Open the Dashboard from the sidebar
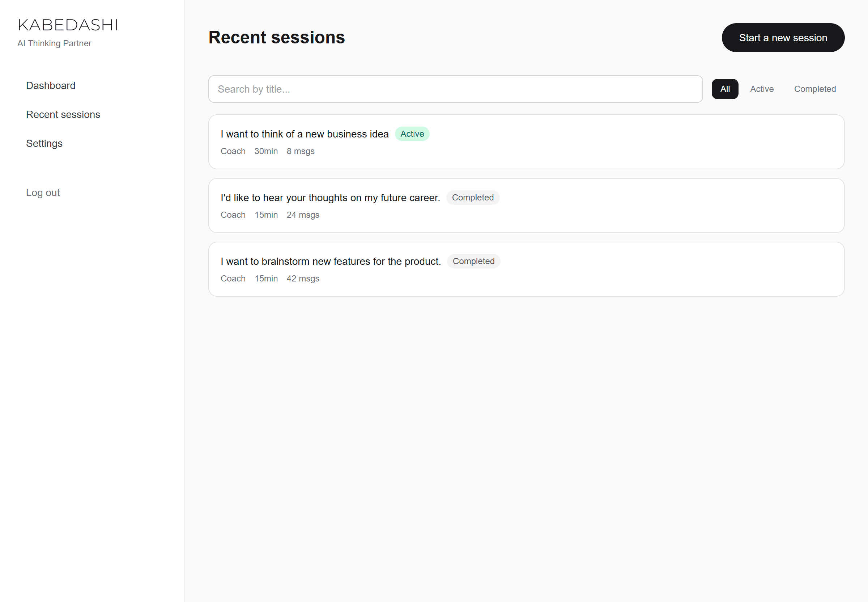Screen dimensions: 868x602 click(x=51, y=86)
